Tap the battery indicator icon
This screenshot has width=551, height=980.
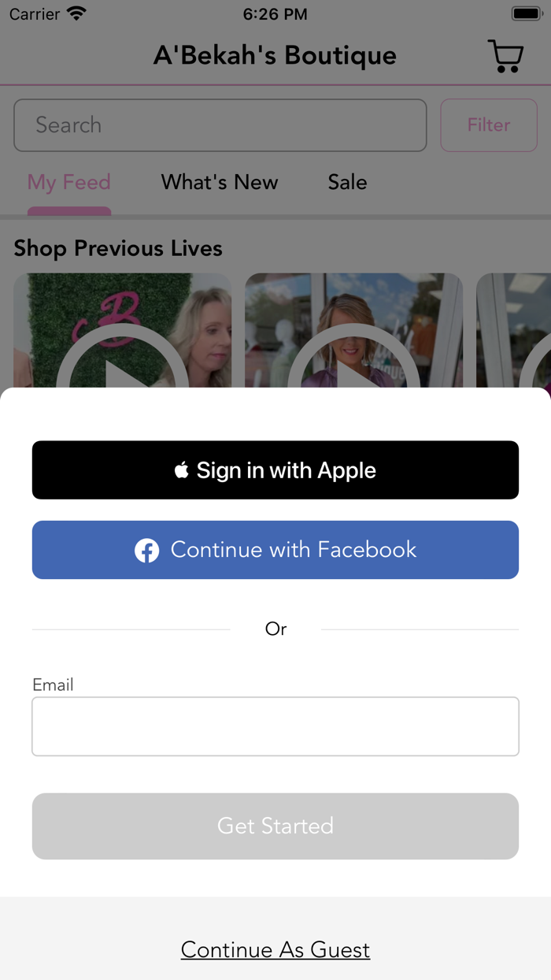tap(527, 14)
